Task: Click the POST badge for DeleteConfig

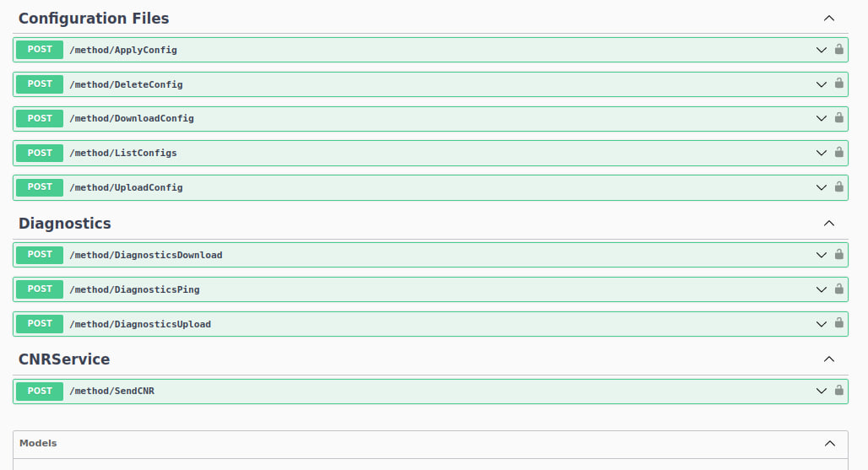Action: 40,84
